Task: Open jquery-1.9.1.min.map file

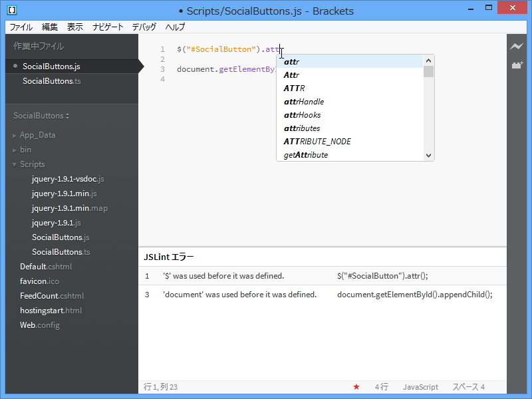Action: 70,208
